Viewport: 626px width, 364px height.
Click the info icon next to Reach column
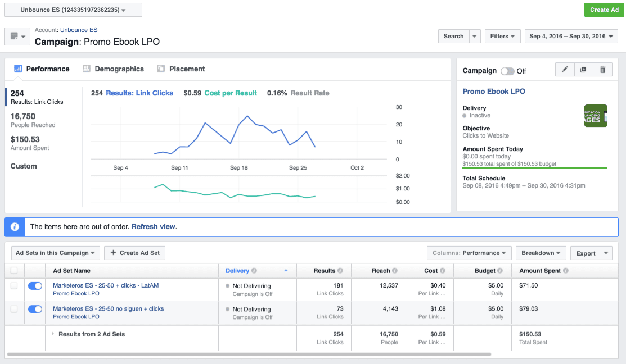coord(395,271)
